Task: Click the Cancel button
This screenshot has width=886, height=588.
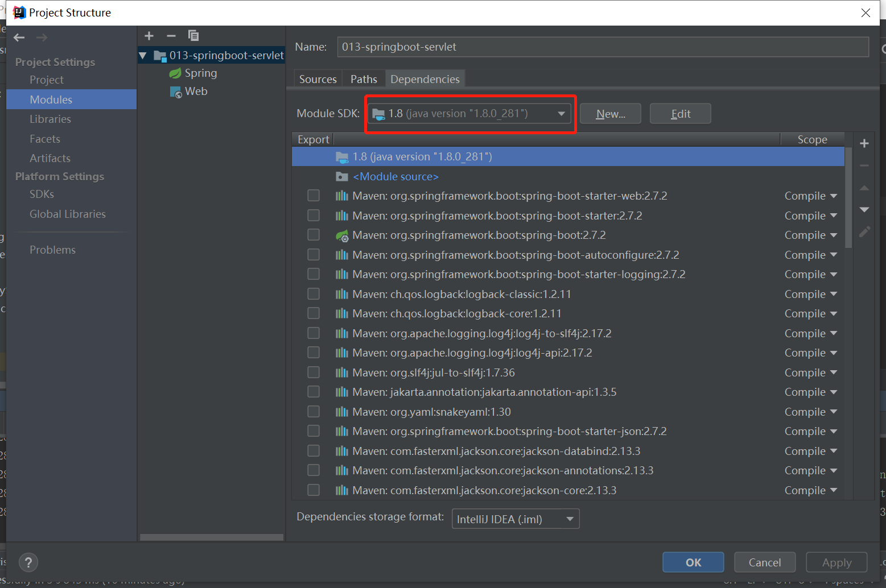Action: pos(765,562)
